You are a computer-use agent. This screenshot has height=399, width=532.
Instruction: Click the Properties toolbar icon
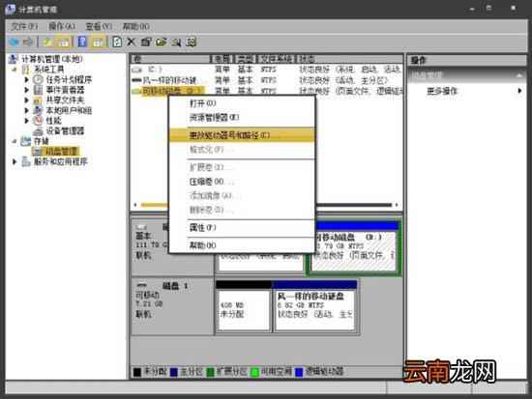146,43
